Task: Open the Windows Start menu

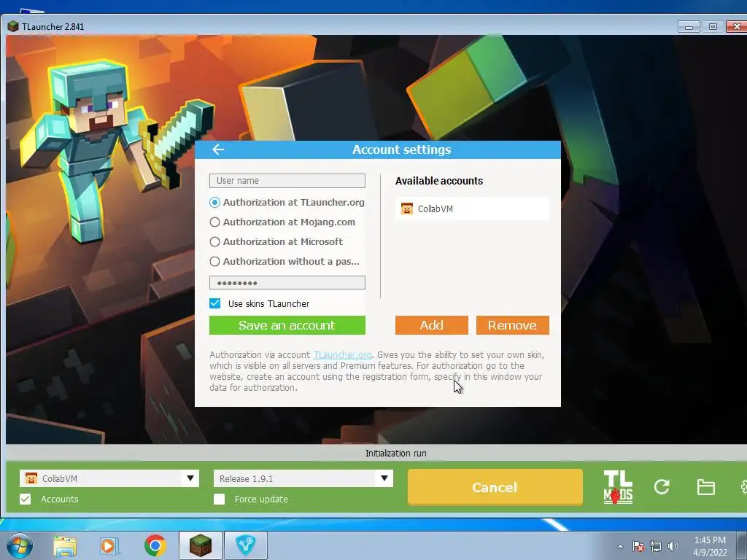Action: tap(19, 545)
